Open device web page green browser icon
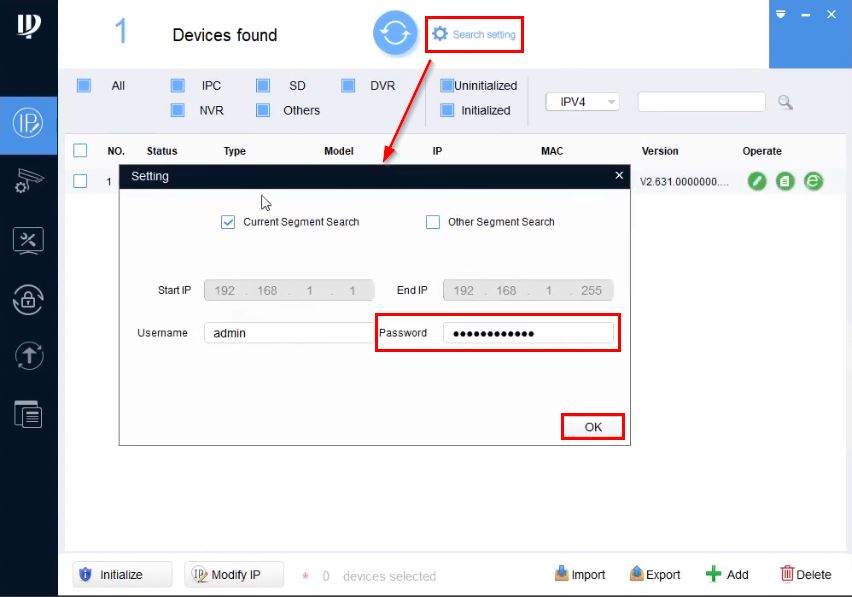The image size is (852, 597). [x=813, y=181]
